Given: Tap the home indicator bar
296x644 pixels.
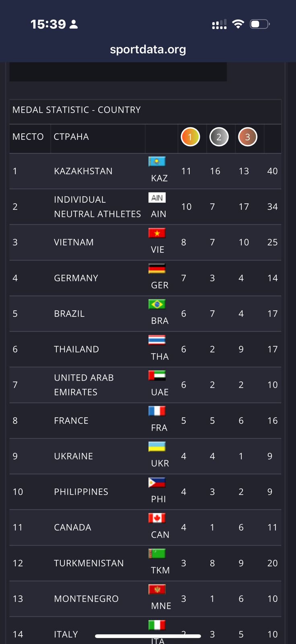Looking at the screenshot, I should [148, 636].
